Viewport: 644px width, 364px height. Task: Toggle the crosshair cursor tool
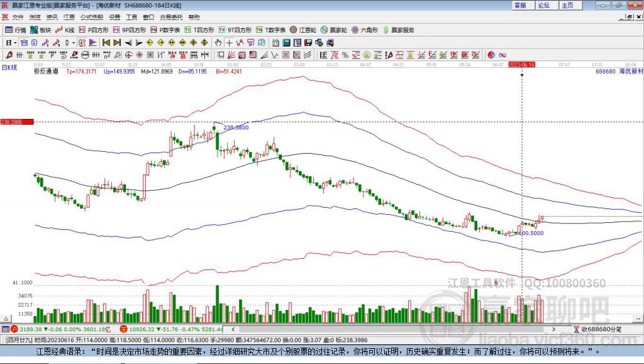(x=229, y=42)
